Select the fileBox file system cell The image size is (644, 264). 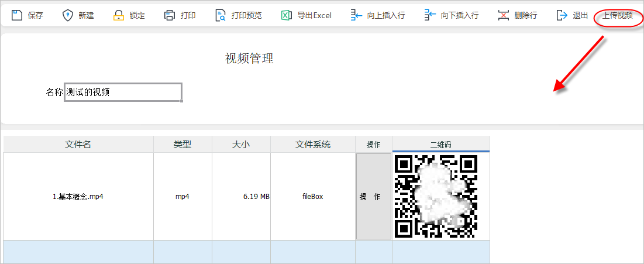[313, 197]
